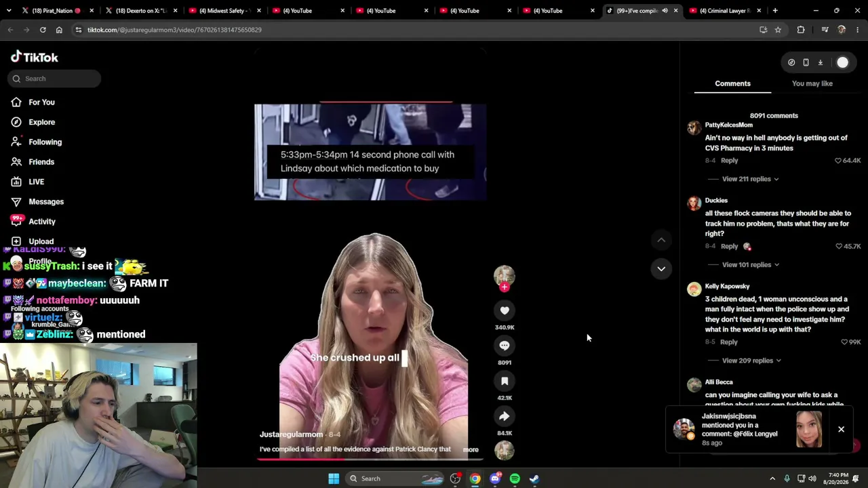Open the Chrome extensions menu
Viewport: 868px width, 488px height.
click(x=801, y=30)
